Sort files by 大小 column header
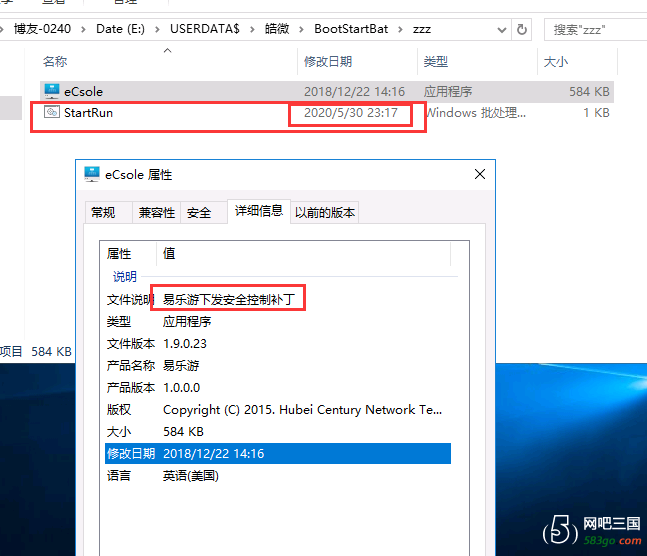This screenshot has width=647, height=556. click(x=555, y=62)
